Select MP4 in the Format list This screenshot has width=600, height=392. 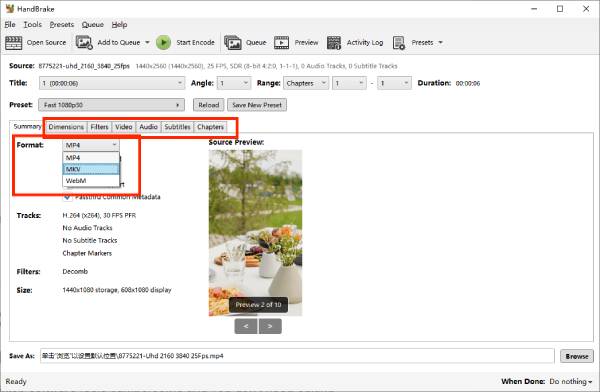click(x=91, y=158)
